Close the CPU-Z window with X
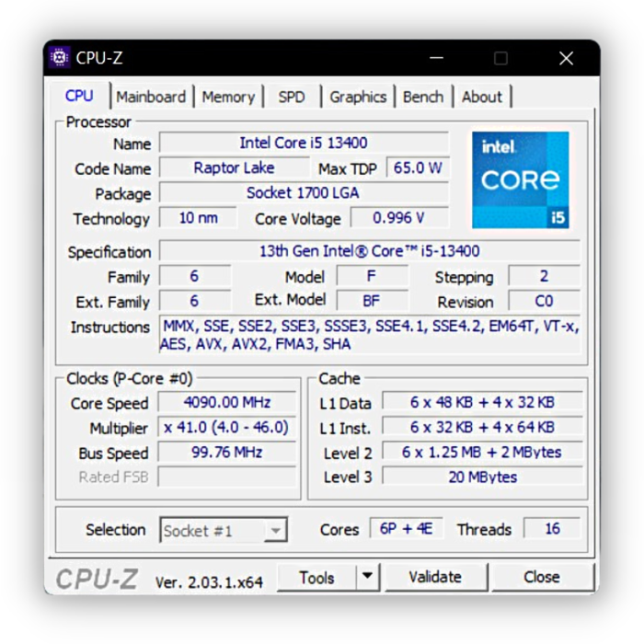Viewport: 644px width, 644px height. click(x=567, y=58)
